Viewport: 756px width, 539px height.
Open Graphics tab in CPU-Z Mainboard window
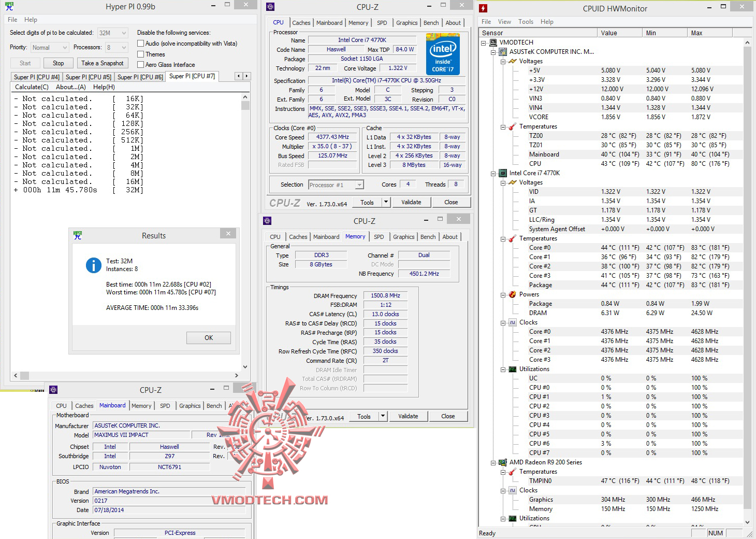click(x=190, y=406)
